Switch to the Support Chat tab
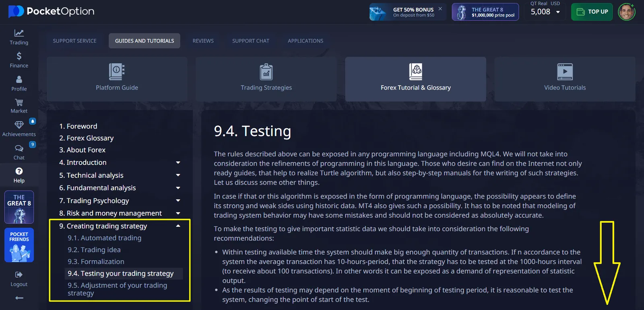The image size is (644, 310). point(250,41)
